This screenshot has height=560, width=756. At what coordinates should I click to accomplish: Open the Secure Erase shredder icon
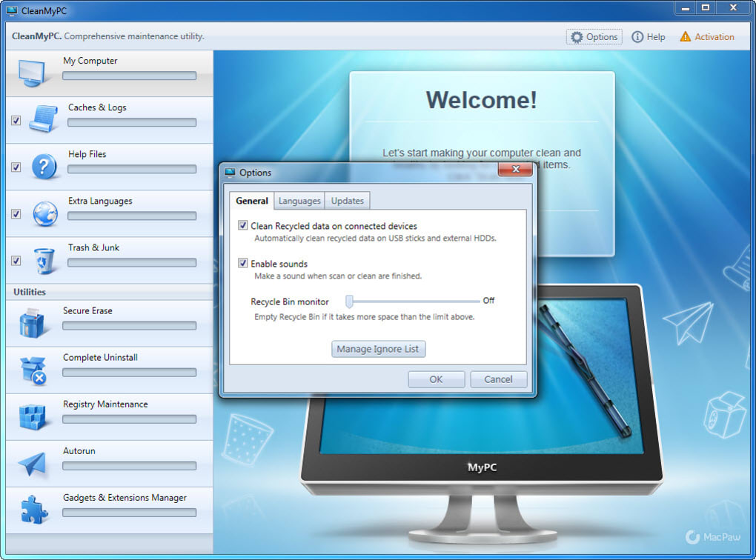tap(32, 323)
